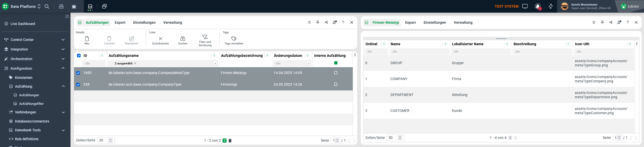The width and height of the screenshot is (644, 147).
Task: Open the Änderungsdatum filter dropdown
Action: pyautogui.click(x=308, y=63)
